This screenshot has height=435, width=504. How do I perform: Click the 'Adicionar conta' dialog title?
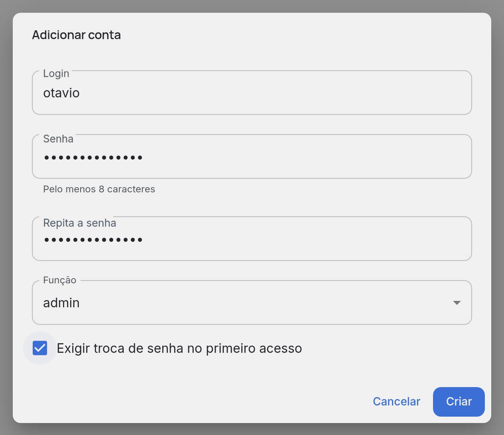click(77, 35)
